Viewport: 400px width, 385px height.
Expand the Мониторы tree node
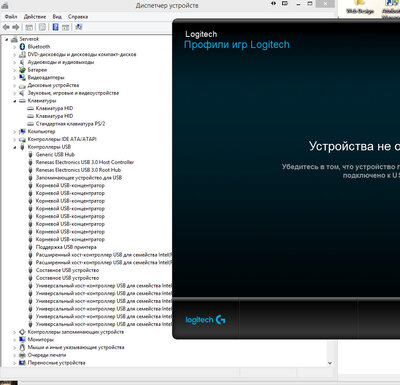[x=15, y=340]
